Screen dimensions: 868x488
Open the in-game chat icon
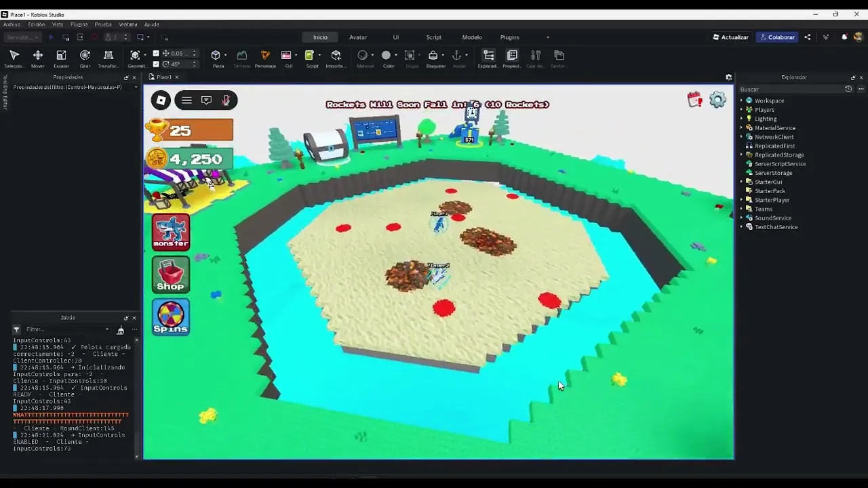(x=206, y=100)
